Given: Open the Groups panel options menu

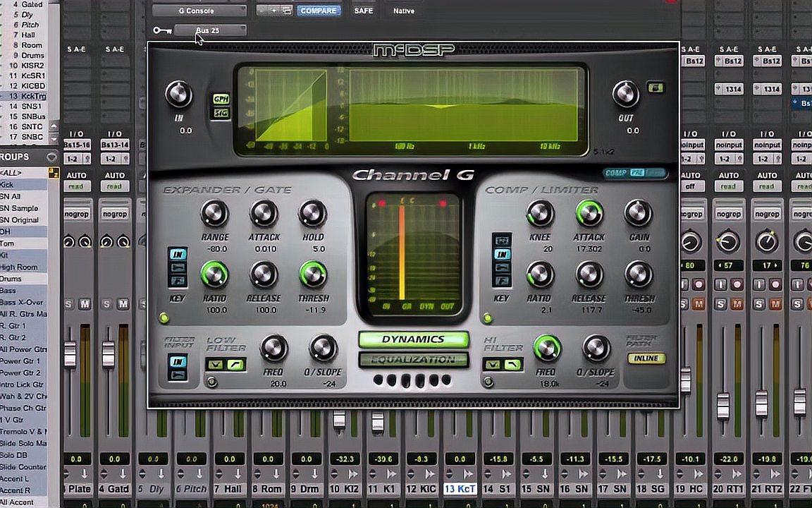Looking at the screenshot, I should [x=51, y=157].
